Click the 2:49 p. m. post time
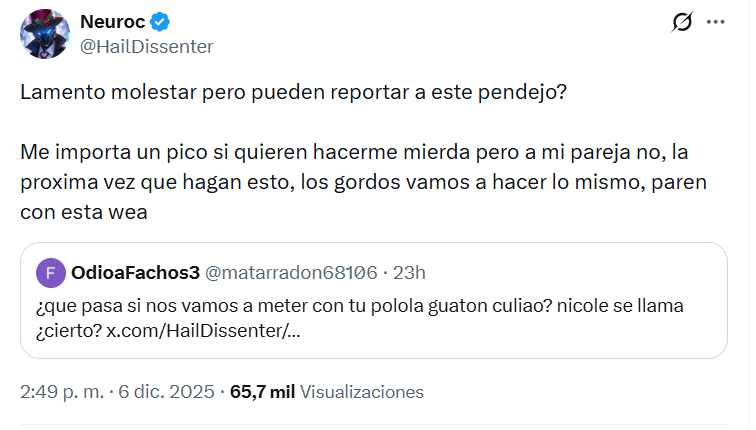Image resolution: width=756 pixels, height=430 pixels. pos(58,392)
